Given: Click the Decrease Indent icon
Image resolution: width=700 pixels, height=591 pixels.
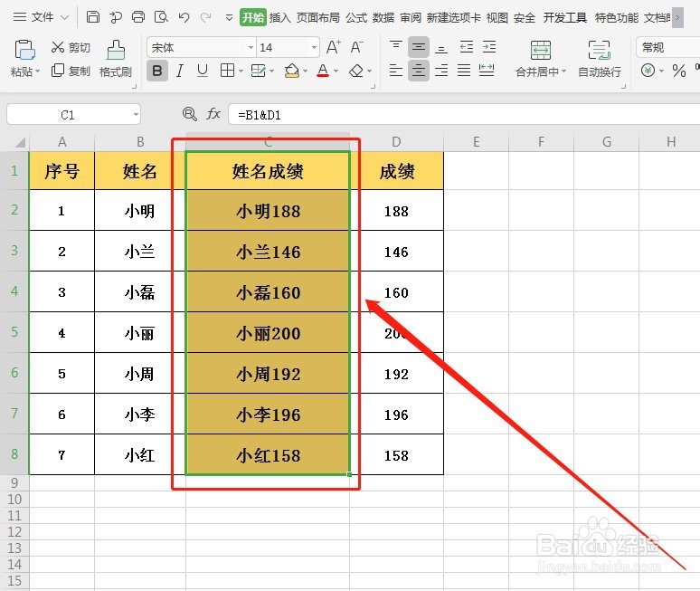Looking at the screenshot, I should pos(467,46).
